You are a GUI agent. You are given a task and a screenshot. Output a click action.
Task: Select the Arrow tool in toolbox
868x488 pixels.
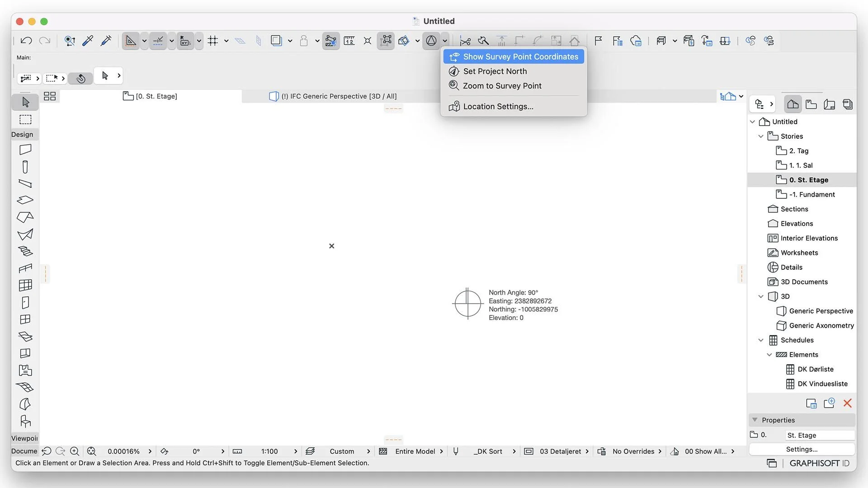coord(25,102)
